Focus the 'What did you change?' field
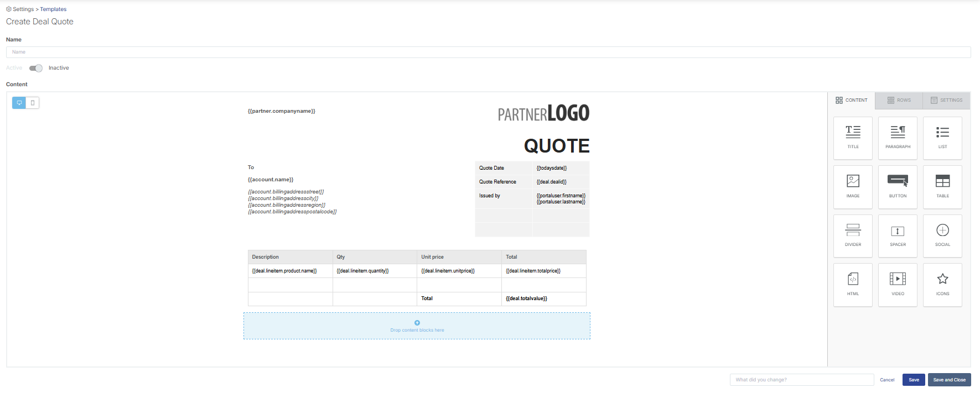The width and height of the screenshot is (980, 393). pos(802,380)
